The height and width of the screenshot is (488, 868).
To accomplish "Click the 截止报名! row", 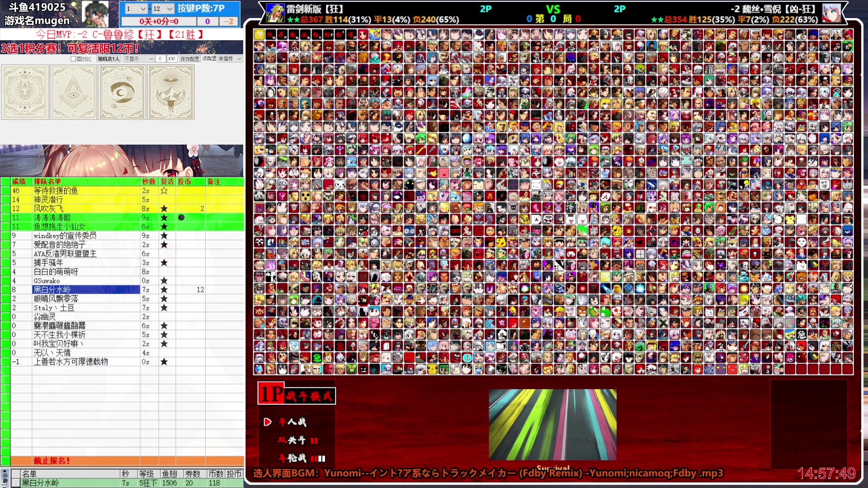I will (x=127, y=461).
